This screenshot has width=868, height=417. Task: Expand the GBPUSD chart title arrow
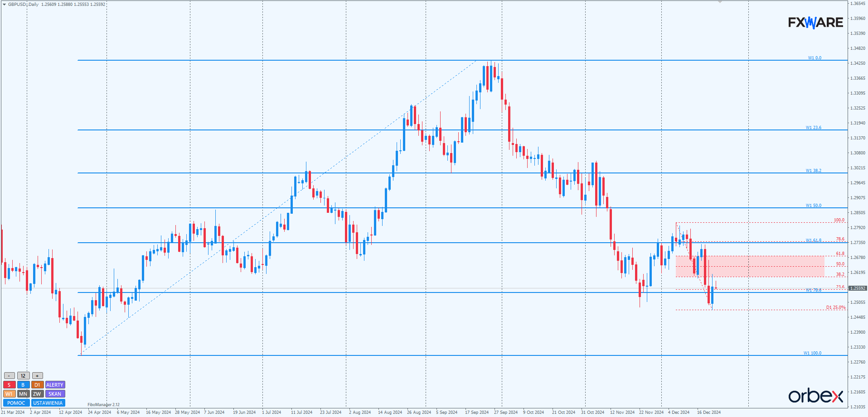coord(4,4)
